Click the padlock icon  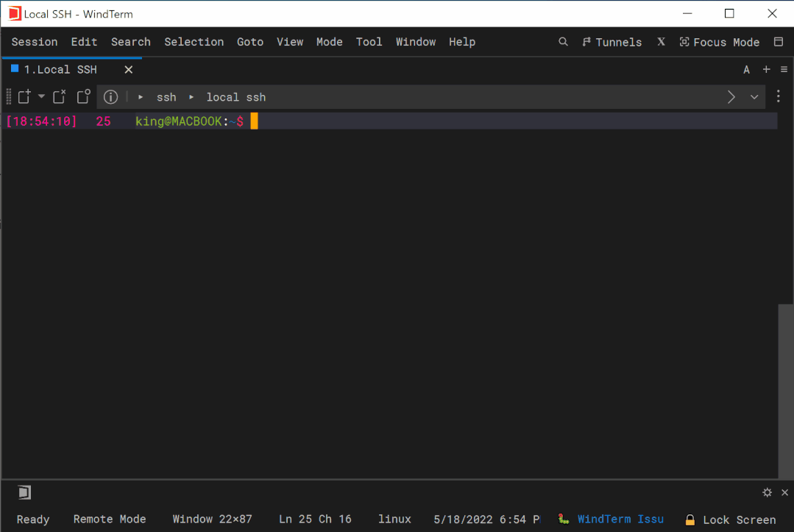point(690,519)
